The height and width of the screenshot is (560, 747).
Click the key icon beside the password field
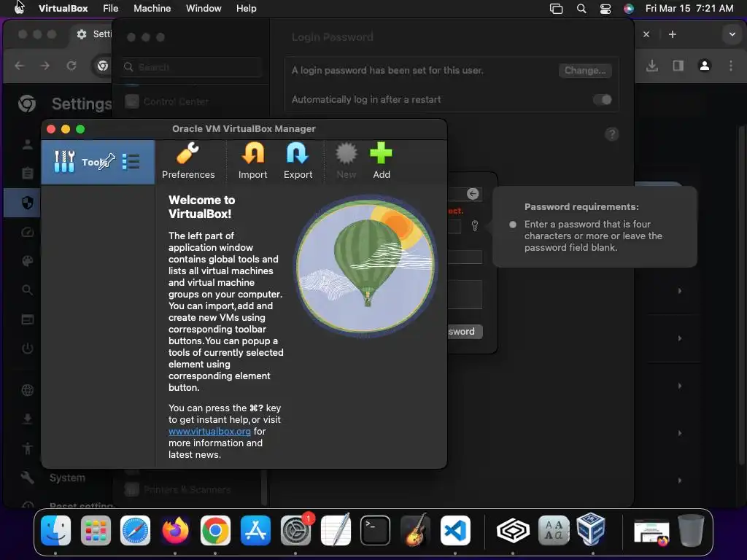[474, 225]
